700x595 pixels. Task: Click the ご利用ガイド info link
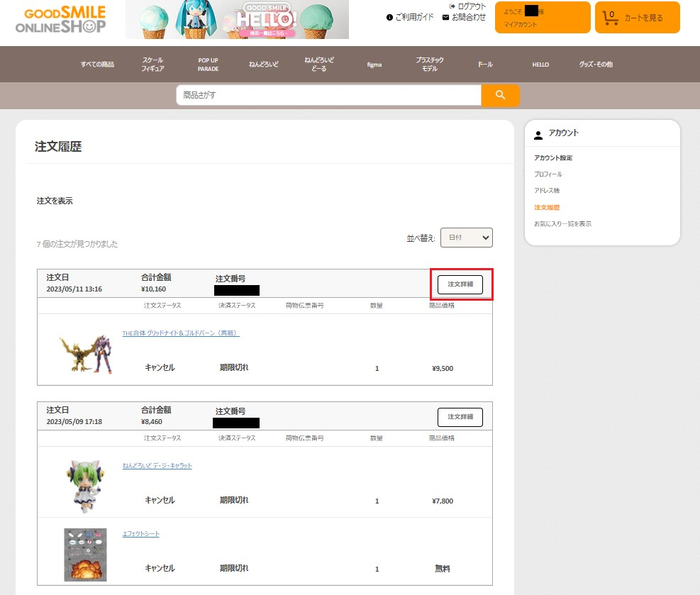point(410,18)
